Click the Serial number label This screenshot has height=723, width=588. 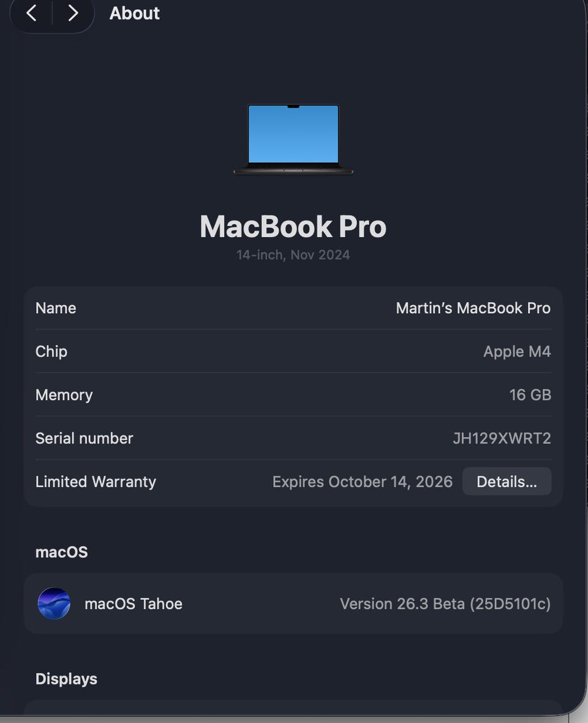coord(85,438)
